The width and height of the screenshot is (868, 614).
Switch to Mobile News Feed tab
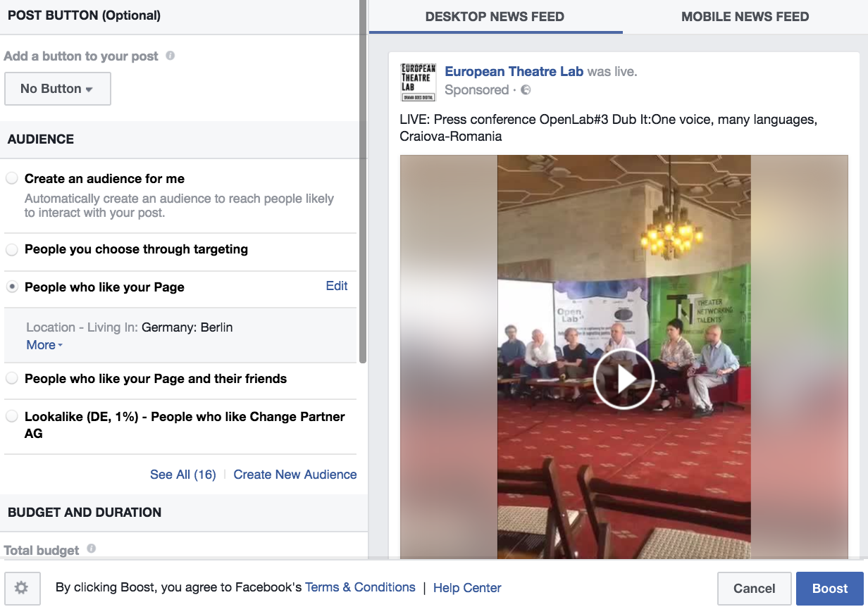(745, 17)
